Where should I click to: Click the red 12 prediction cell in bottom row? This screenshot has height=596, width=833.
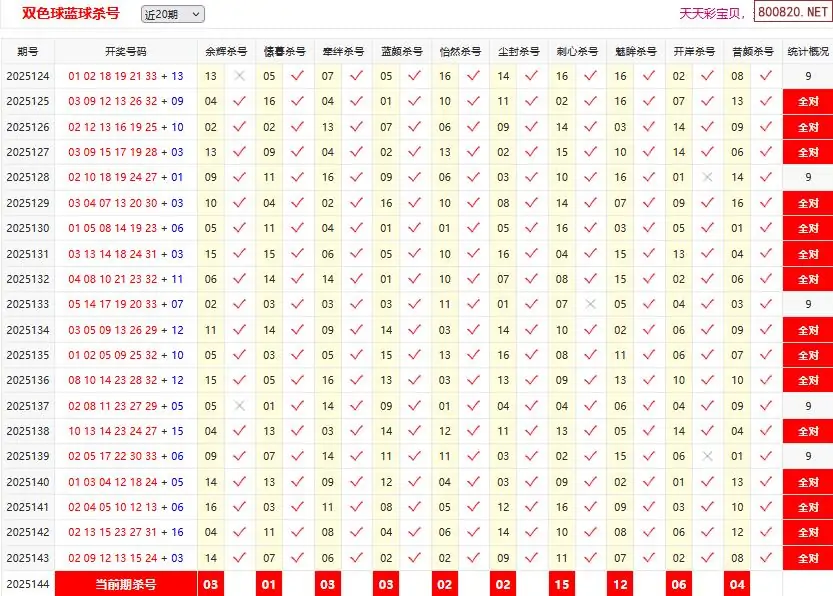[x=620, y=584]
